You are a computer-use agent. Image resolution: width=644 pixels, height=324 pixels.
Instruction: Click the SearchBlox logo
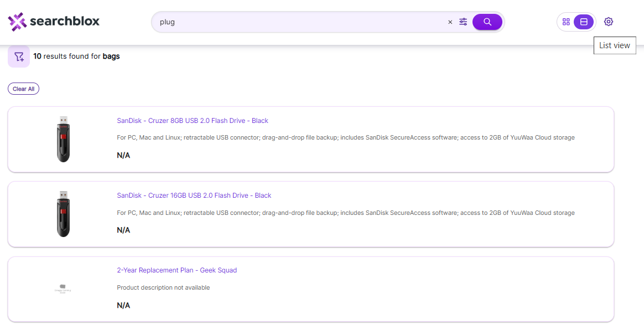tap(54, 22)
